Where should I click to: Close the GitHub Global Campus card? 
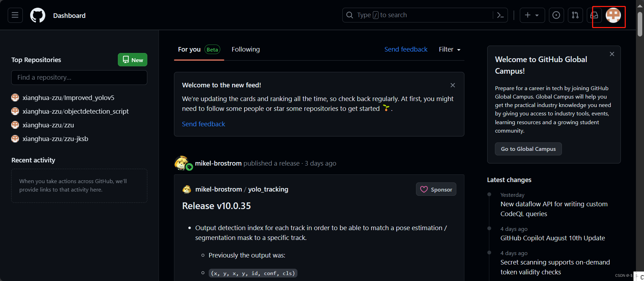click(x=612, y=54)
